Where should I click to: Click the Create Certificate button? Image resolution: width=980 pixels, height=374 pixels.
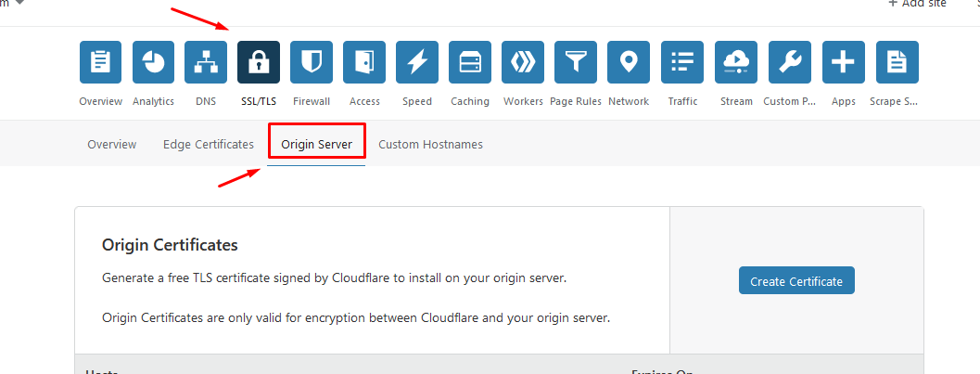tap(796, 281)
